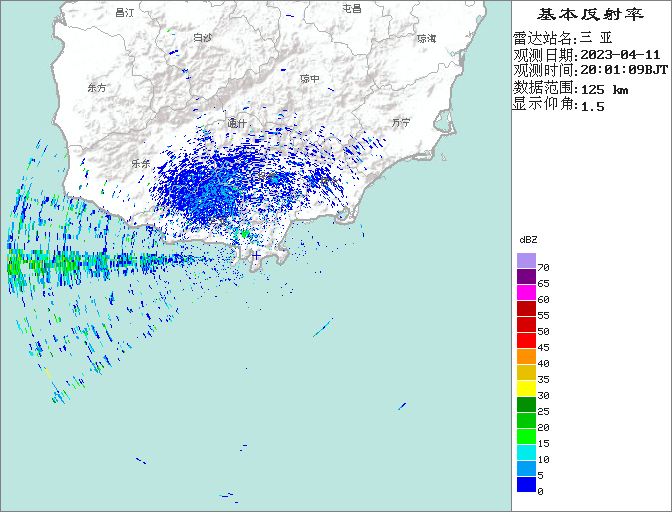Click the legend number 65
This screenshot has width=672, height=512.
[543, 284]
